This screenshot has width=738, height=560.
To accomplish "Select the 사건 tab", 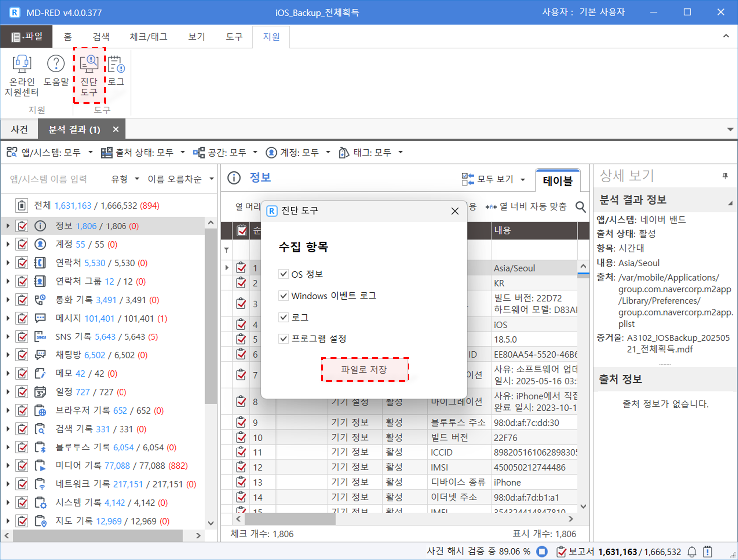I will coord(20,130).
